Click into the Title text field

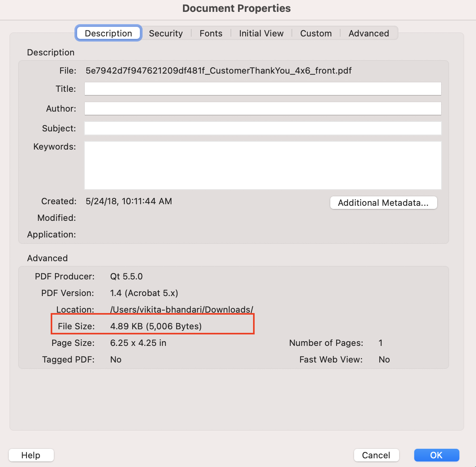click(x=263, y=89)
